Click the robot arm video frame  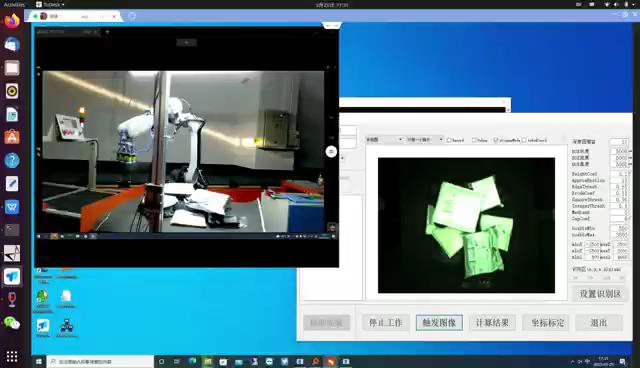184,152
